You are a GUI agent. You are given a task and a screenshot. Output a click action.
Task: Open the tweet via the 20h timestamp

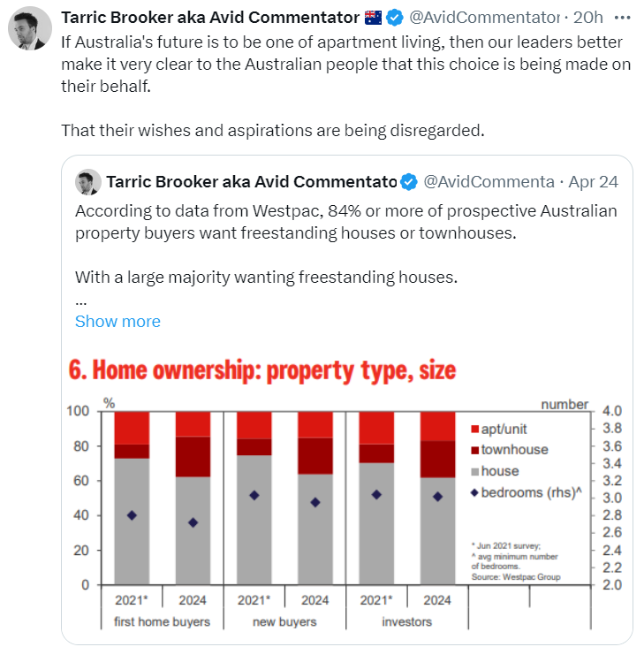pos(587,18)
